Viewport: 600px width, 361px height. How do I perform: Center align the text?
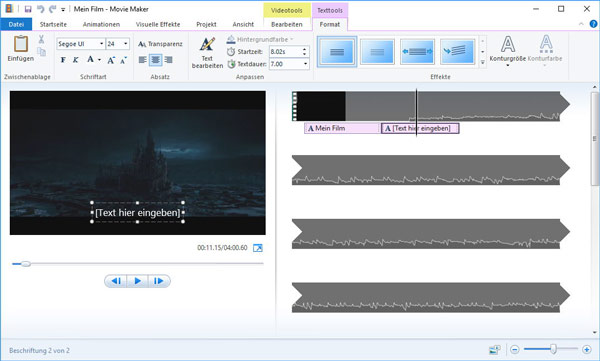[x=155, y=60]
